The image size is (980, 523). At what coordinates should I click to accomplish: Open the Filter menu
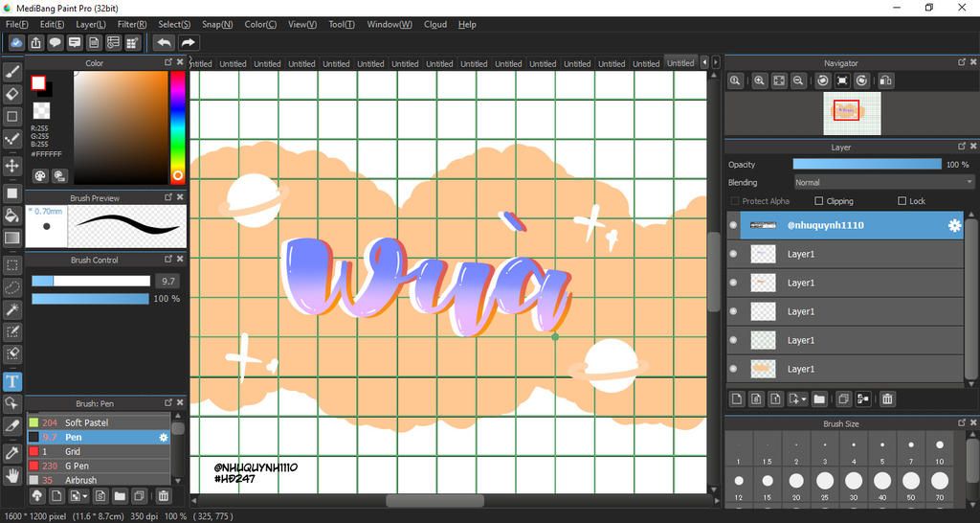pos(132,24)
